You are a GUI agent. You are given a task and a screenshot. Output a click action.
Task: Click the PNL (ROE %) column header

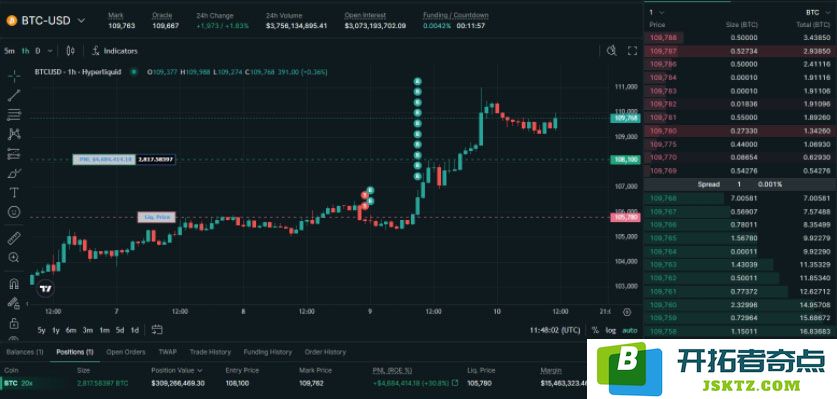click(x=392, y=370)
